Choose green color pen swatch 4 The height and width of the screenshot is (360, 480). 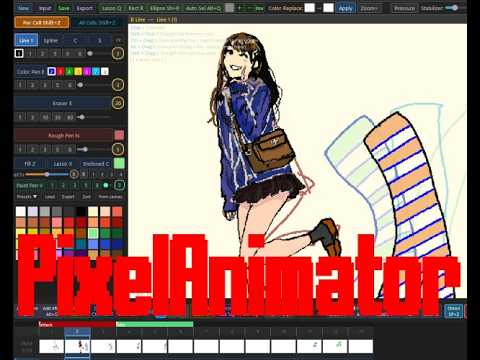[69, 71]
